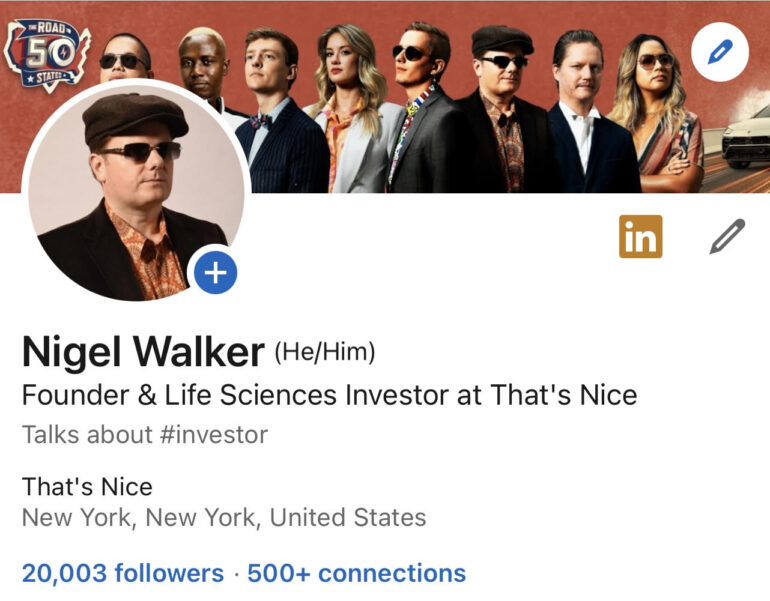Select the Founder & Life Sciences Investor headline
Image resolution: width=770 pixels, height=601 pixels.
click(x=329, y=395)
